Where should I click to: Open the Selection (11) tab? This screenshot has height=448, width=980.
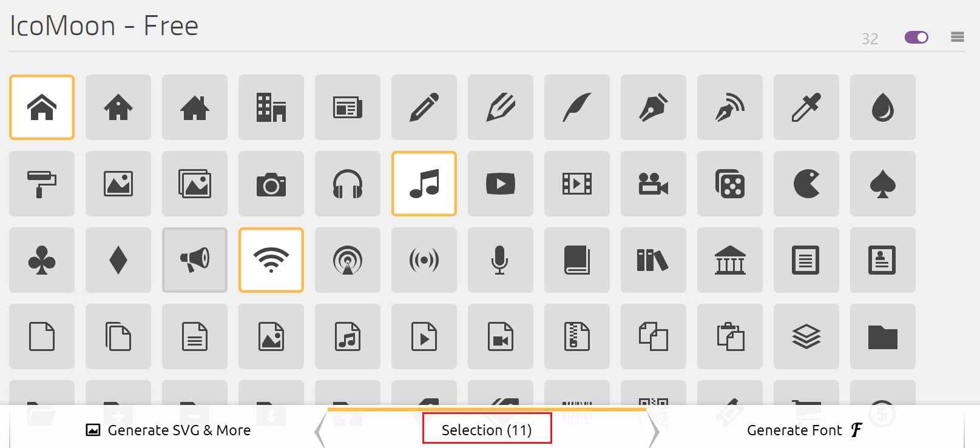click(x=487, y=430)
